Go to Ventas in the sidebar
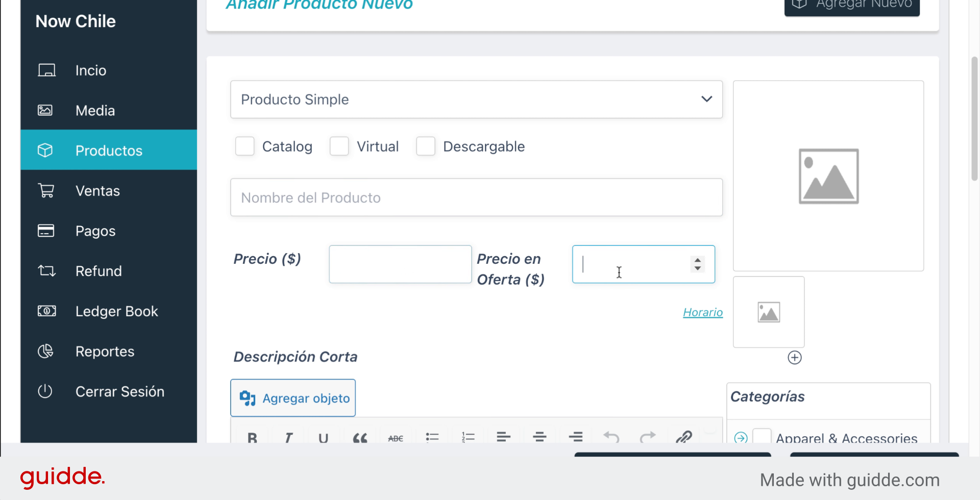Screen dimensions: 980x500 pyautogui.click(x=109, y=190)
